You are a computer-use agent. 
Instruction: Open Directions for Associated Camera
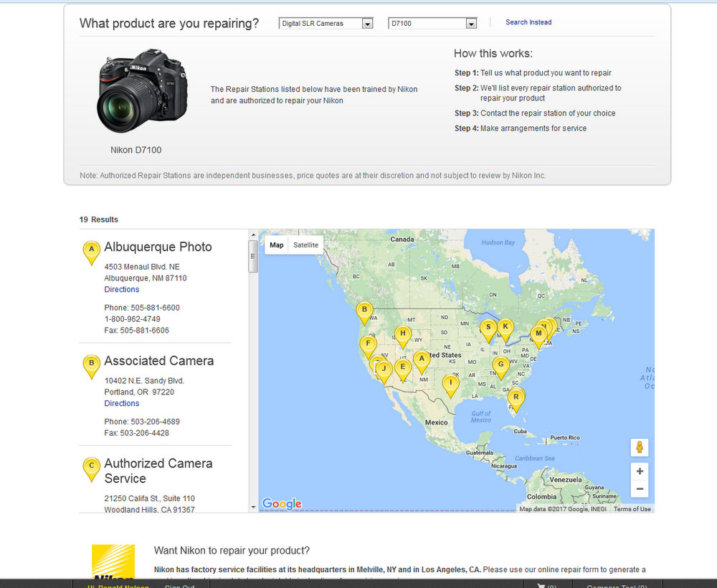122,404
